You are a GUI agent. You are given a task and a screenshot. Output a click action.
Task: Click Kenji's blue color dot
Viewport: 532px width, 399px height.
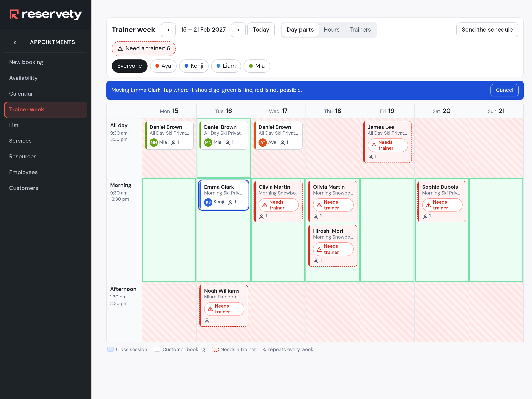[x=186, y=66]
